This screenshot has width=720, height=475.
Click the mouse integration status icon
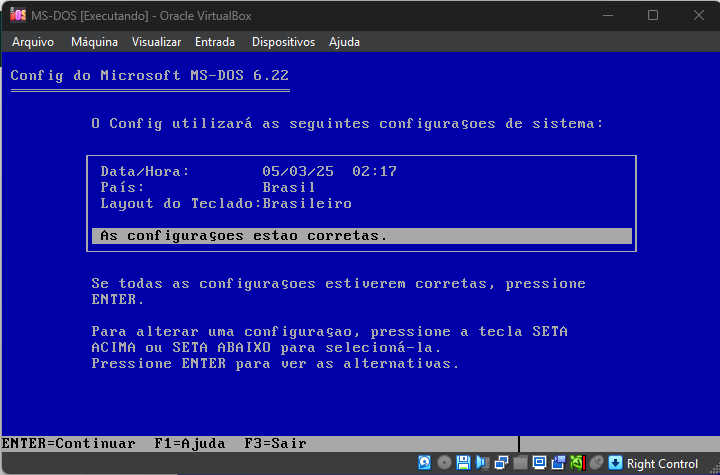pyautogui.click(x=596, y=463)
